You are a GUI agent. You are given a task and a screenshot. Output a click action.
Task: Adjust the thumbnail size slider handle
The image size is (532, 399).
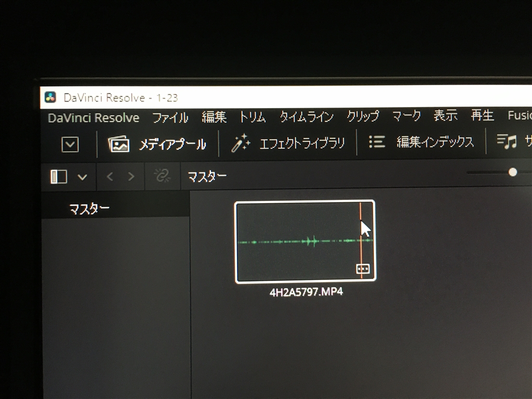pyautogui.click(x=513, y=172)
